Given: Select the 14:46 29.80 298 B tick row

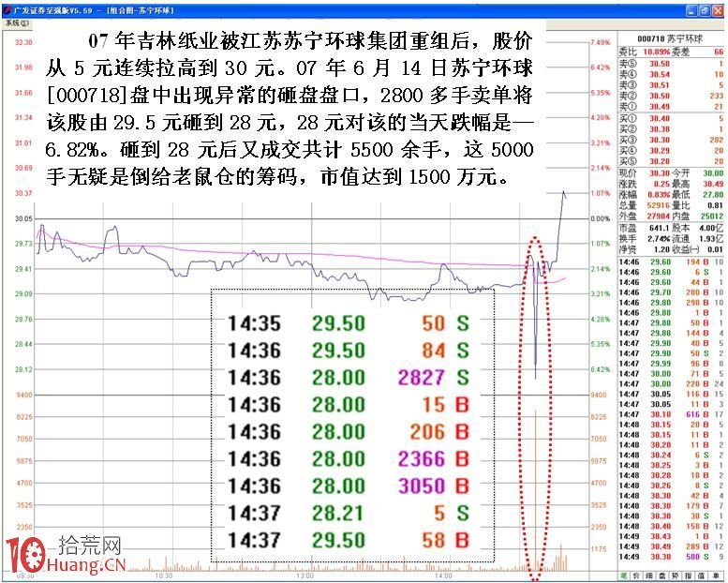Looking at the screenshot, I should click(672, 303).
